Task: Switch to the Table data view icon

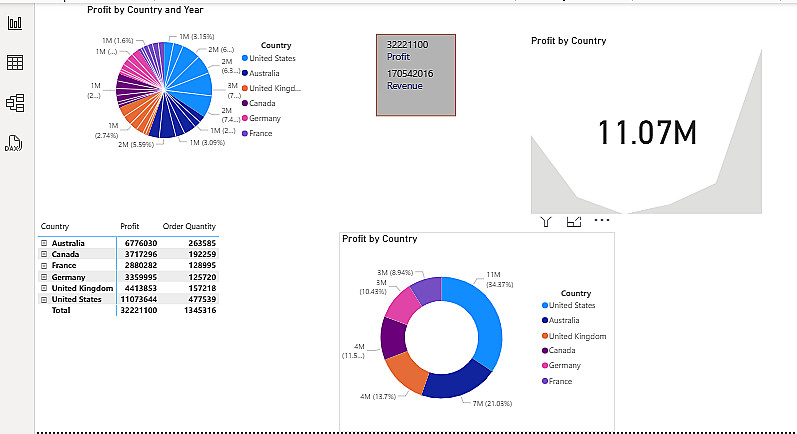Action: (15, 63)
